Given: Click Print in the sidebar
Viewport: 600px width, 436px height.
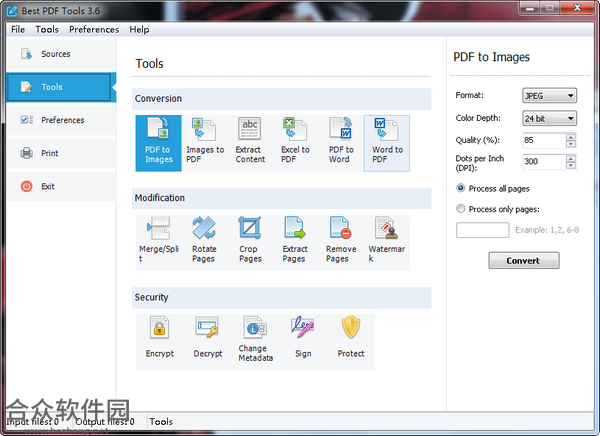Looking at the screenshot, I should (x=61, y=153).
